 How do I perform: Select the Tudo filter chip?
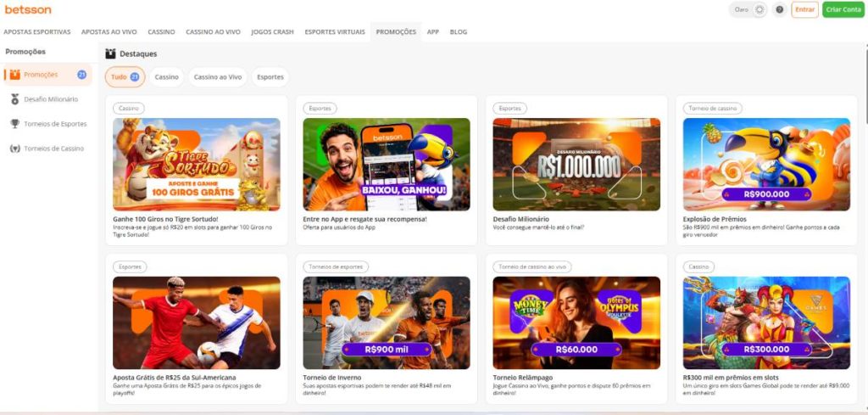pyautogui.click(x=125, y=77)
